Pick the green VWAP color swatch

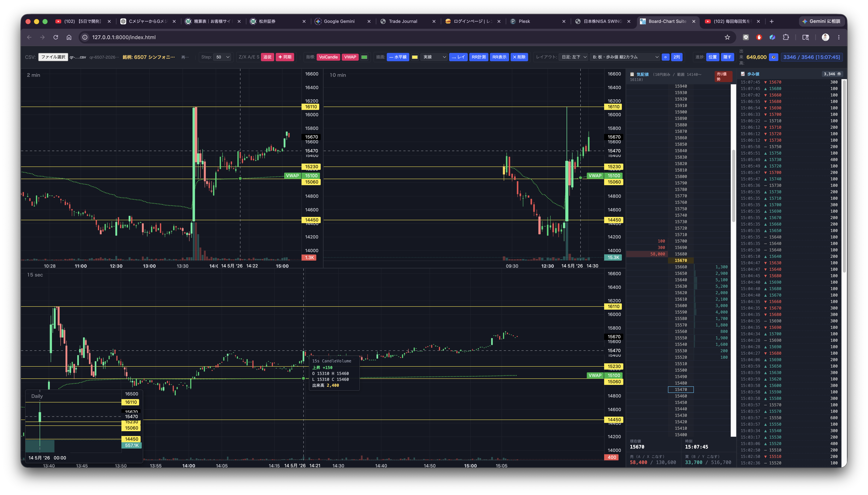[x=364, y=57]
